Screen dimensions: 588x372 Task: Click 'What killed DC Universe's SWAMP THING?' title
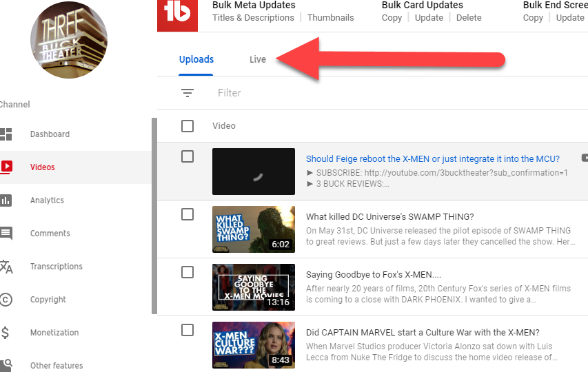coord(390,216)
